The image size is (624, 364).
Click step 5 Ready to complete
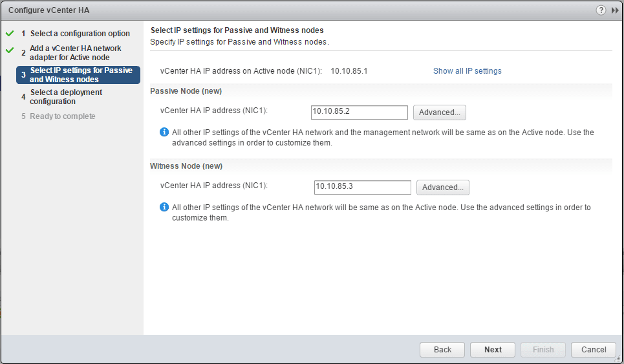(x=62, y=116)
